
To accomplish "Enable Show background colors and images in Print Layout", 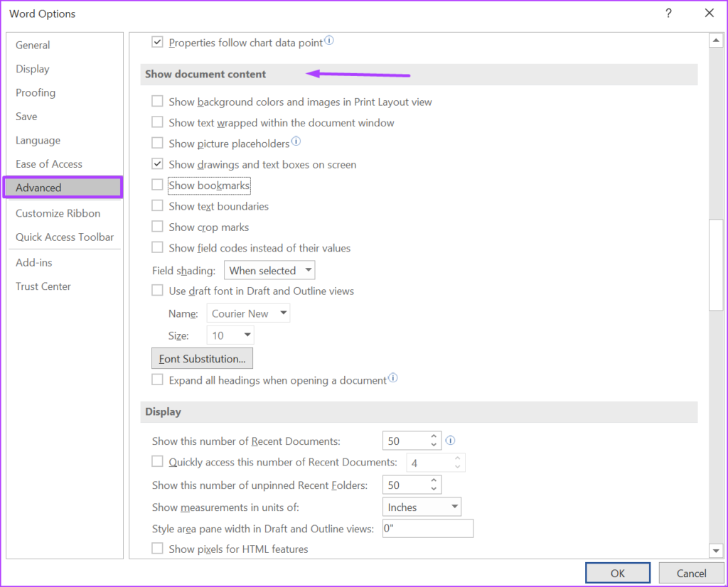I will 157,101.
